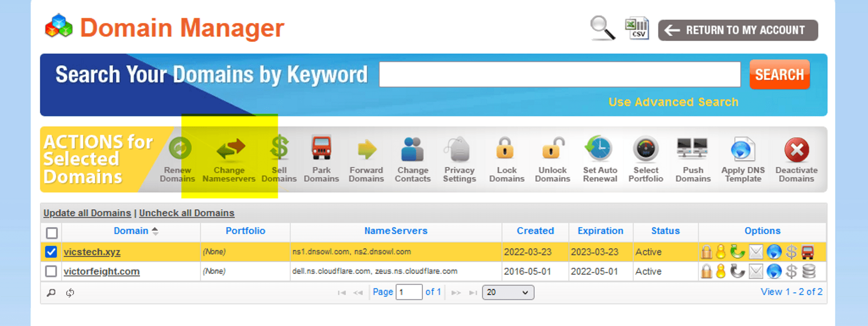Sort by the Expiration column header
The image size is (868, 326).
(600, 231)
